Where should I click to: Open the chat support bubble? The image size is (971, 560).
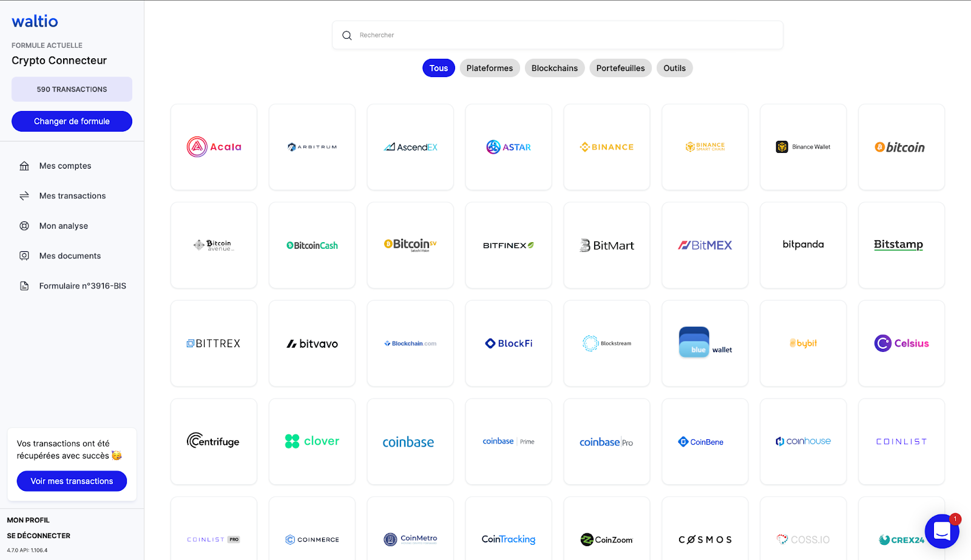pos(942,531)
